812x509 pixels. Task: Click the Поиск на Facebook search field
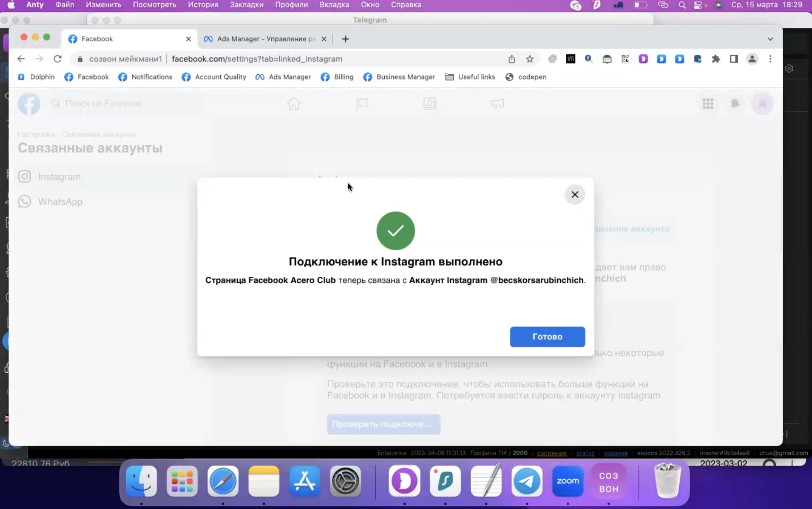pyautogui.click(x=127, y=104)
